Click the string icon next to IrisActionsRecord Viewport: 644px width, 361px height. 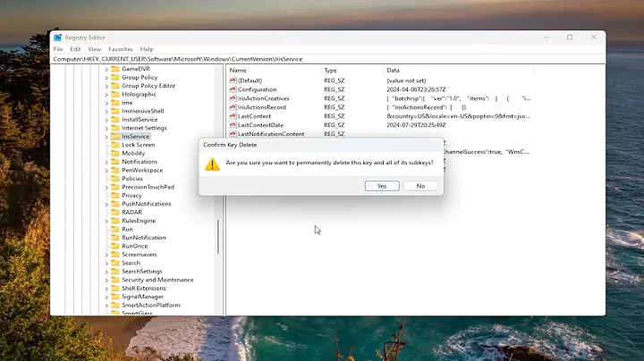pyautogui.click(x=233, y=107)
